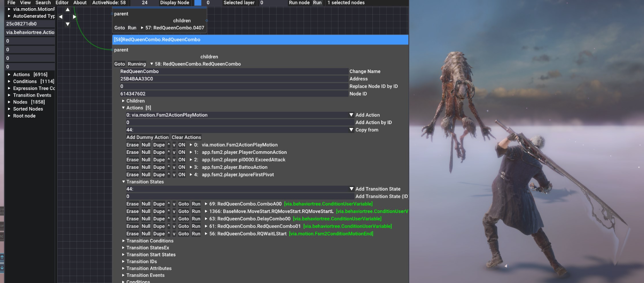644x283 pixels.
Task: Toggle ON for Fsm2ActionPlayMotion action
Action: [182, 145]
